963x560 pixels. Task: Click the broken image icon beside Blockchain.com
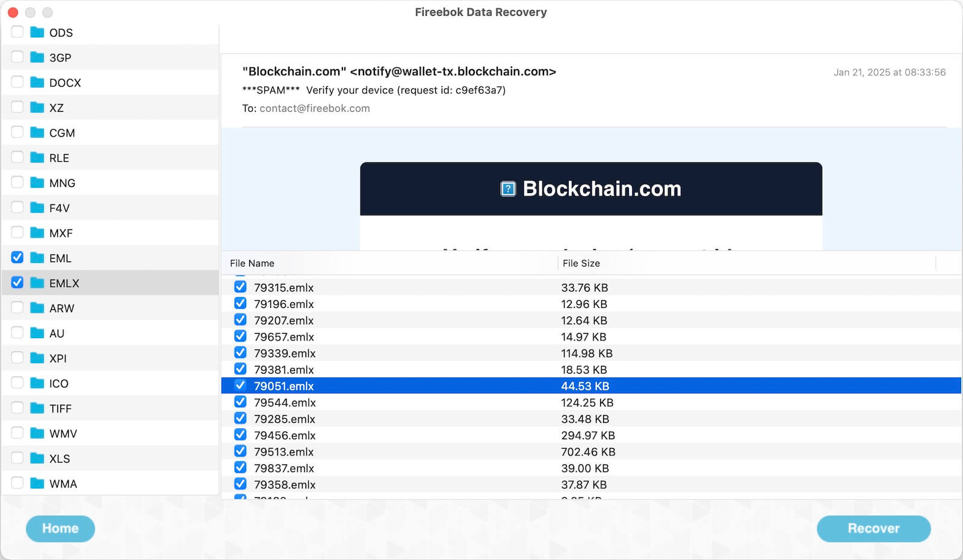coord(508,189)
